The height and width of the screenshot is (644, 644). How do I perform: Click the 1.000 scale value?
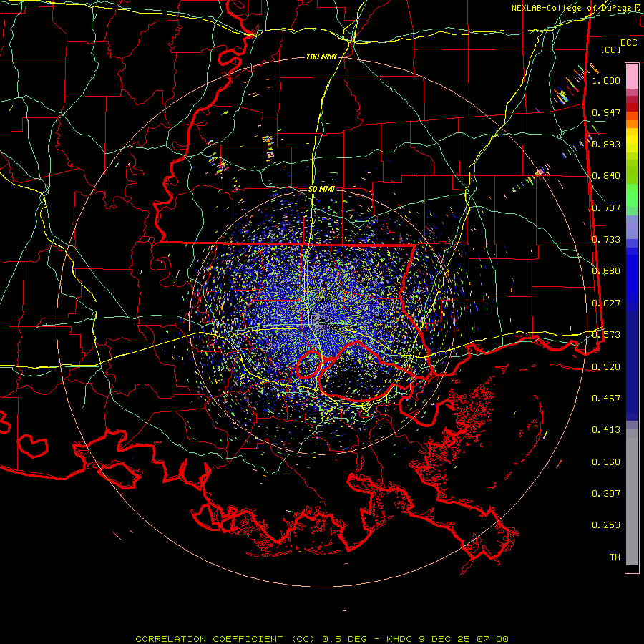(x=606, y=80)
